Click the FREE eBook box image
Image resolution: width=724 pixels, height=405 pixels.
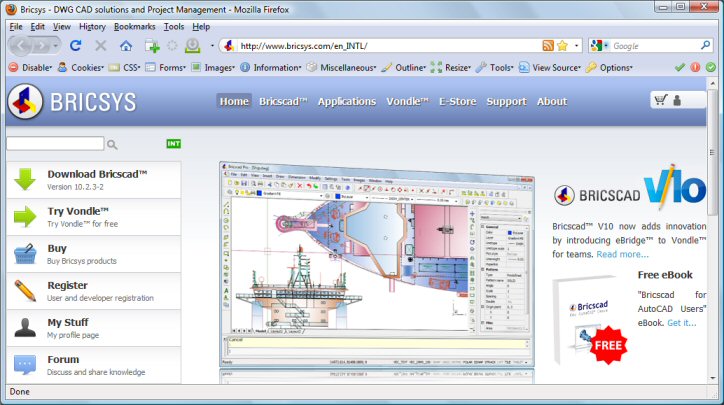coord(591,320)
